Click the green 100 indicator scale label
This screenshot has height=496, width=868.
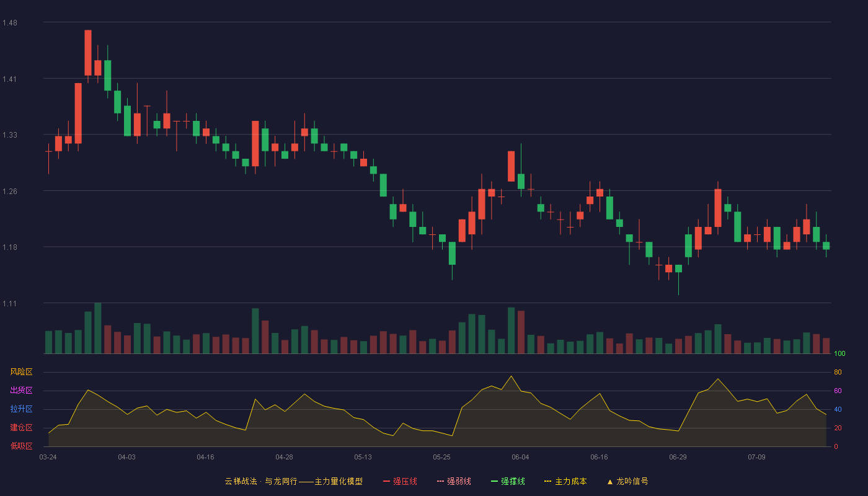click(839, 354)
